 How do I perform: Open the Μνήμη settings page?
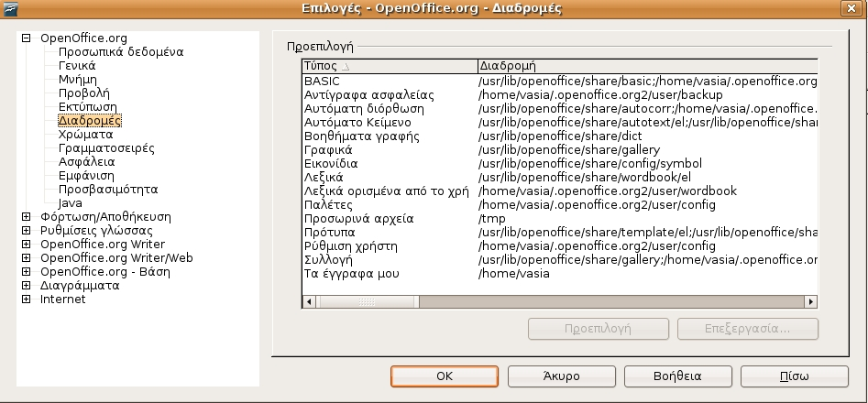pyautogui.click(x=78, y=80)
